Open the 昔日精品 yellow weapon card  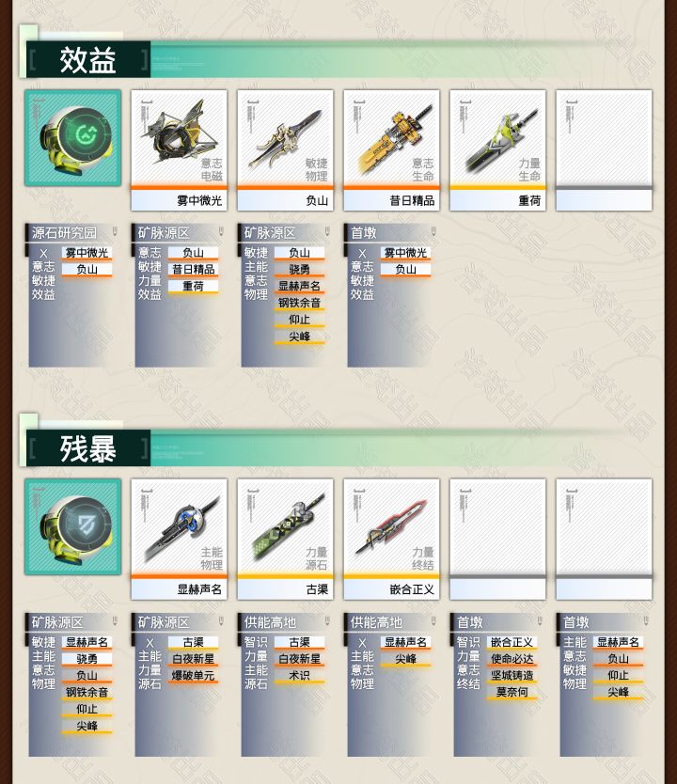pyautogui.click(x=391, y=150)
